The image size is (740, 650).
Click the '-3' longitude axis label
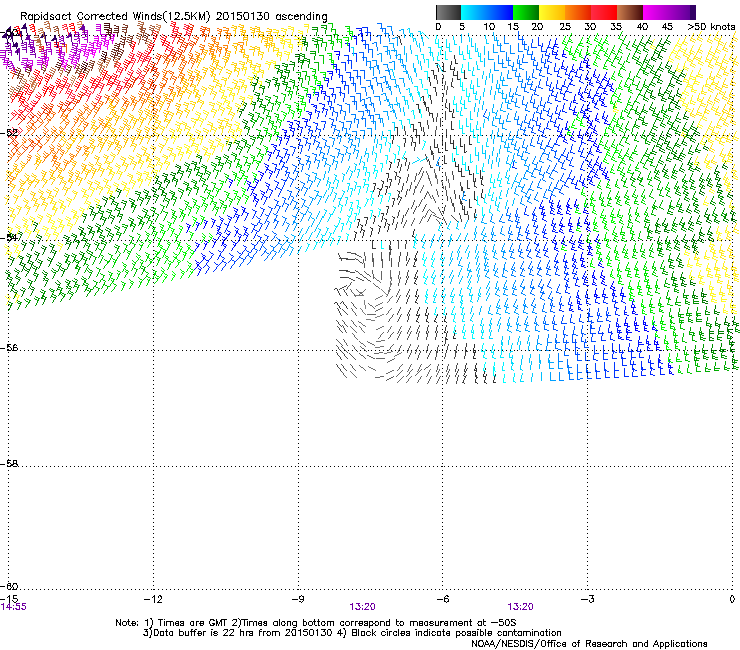[587, 599]
